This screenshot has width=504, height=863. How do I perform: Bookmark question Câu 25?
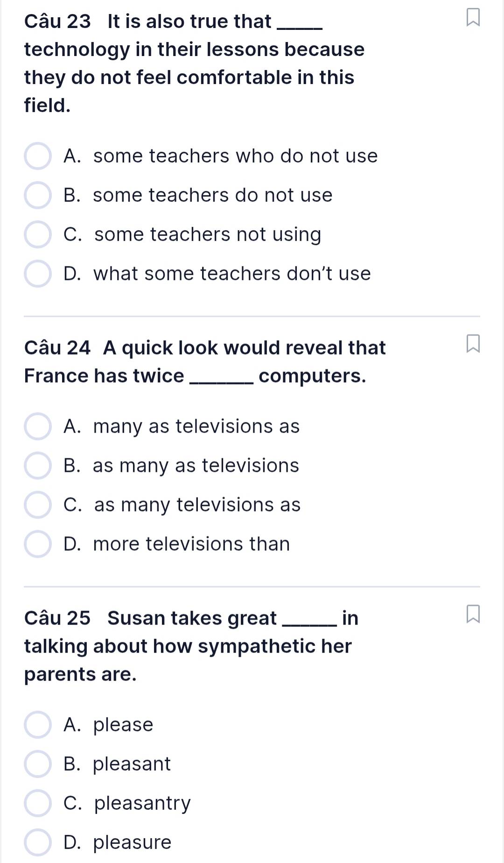coord(473,614)
